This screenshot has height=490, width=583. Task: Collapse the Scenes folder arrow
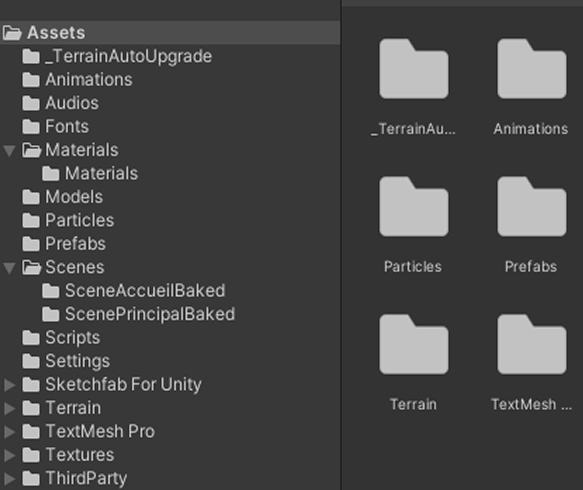pos(9,268)
